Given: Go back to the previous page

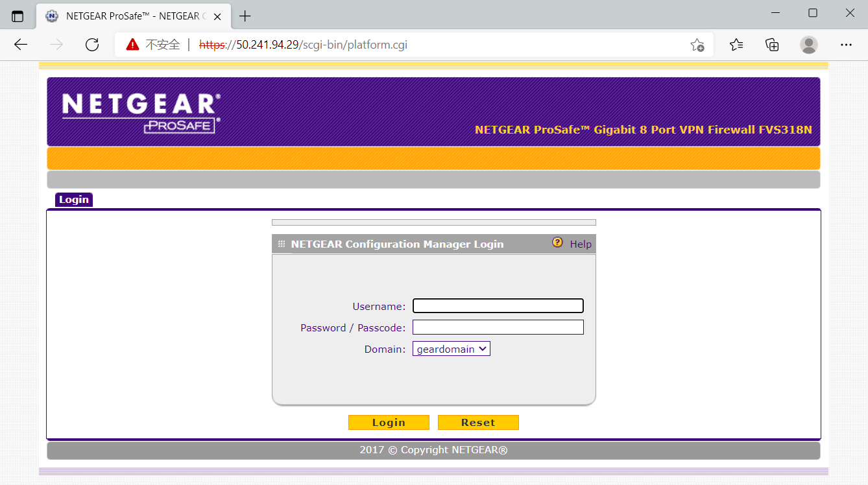Looking at the screenshot, I should click(21, 45).
